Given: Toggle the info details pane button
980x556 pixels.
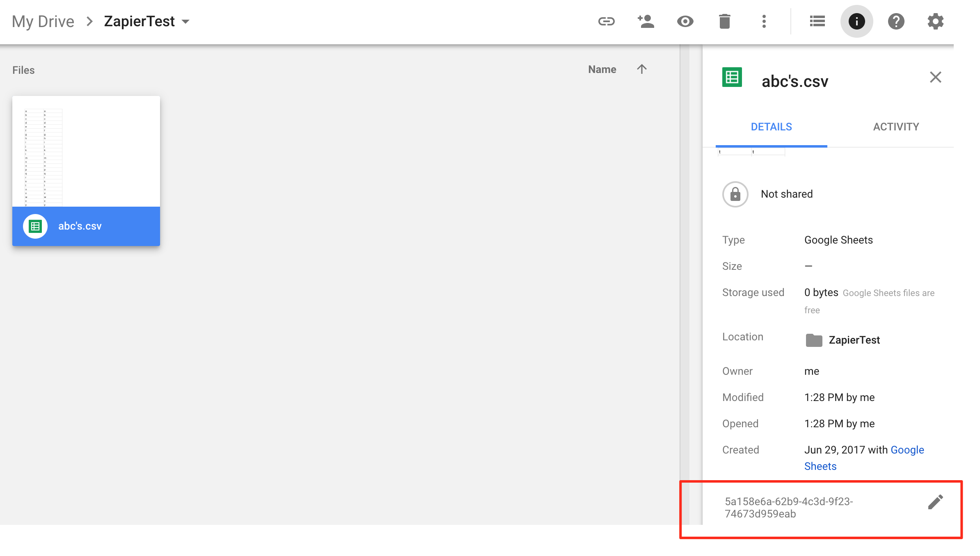Looking at the screenshot, I should (x=856, y=21).
